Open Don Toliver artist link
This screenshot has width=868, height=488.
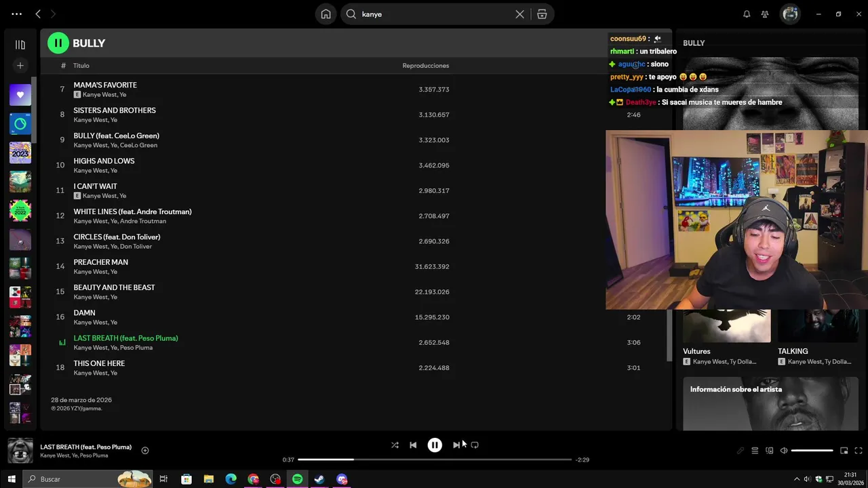click(136, 246)
